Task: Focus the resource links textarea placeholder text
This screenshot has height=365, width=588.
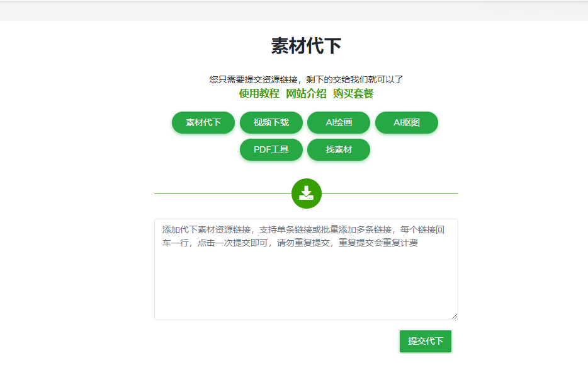Action: (x=303, y=236)
